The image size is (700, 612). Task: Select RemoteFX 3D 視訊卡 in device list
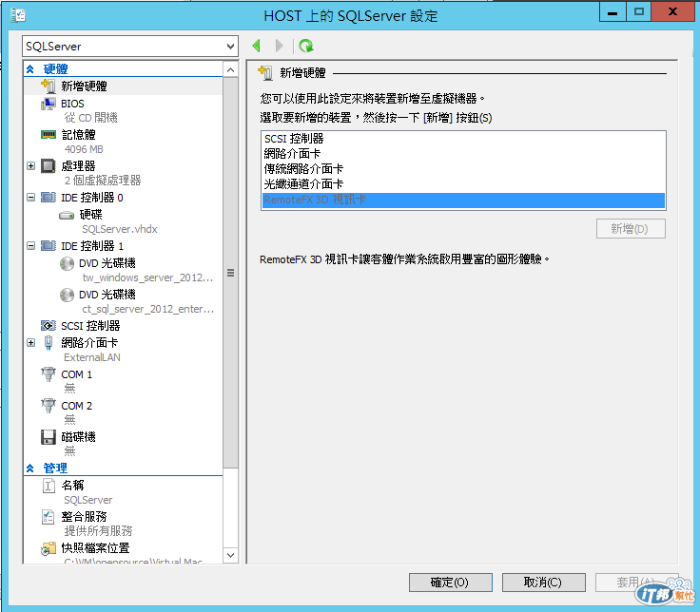tap(463, 200)
